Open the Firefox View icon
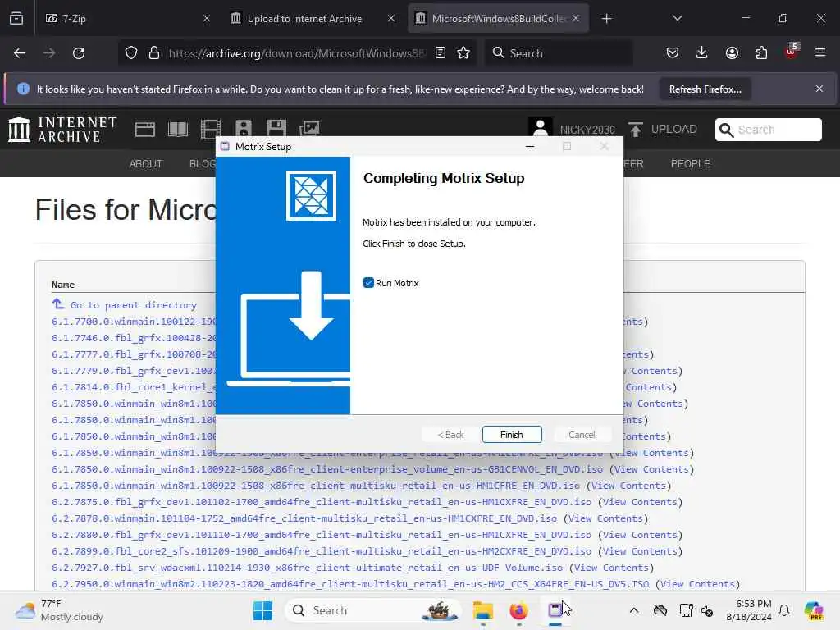The image size is (840, 630). (16, 18)
